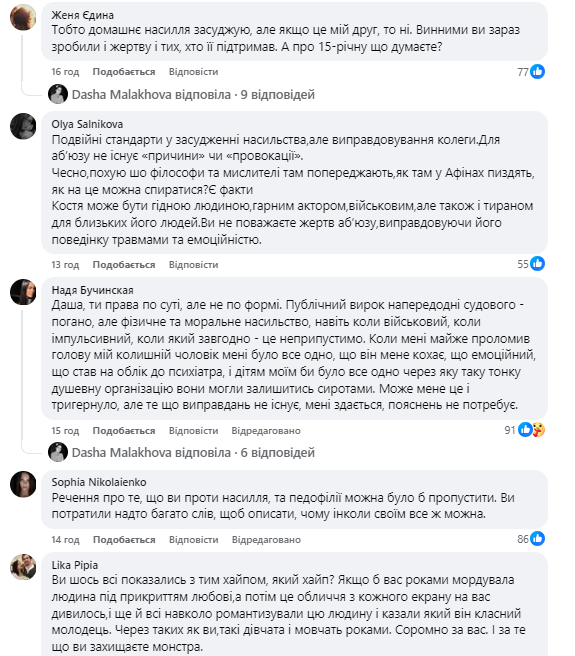Image resolution: width=575 pixels, height=656 pixels.
Task: Click the like reaction icon showing 86
Action: 537,538
